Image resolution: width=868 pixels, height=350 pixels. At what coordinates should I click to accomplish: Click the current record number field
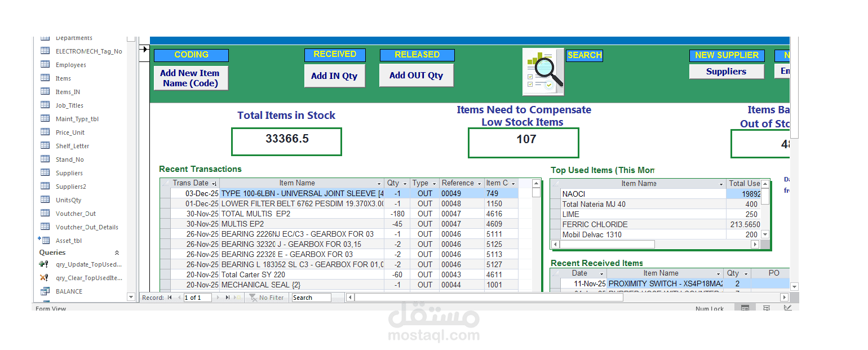(197, 298)
